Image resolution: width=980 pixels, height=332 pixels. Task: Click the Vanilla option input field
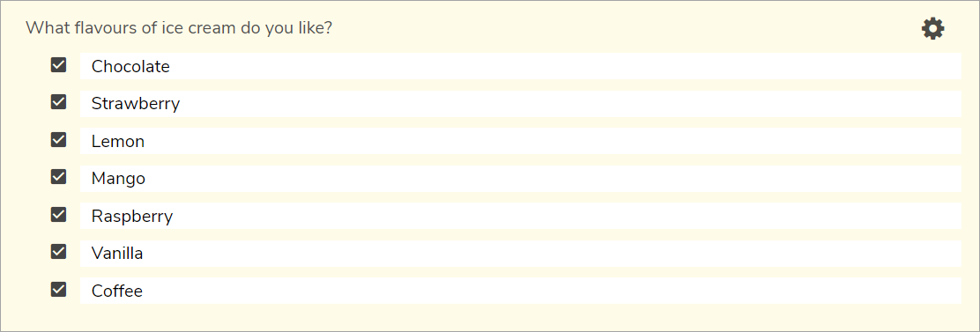coord(521,254)
